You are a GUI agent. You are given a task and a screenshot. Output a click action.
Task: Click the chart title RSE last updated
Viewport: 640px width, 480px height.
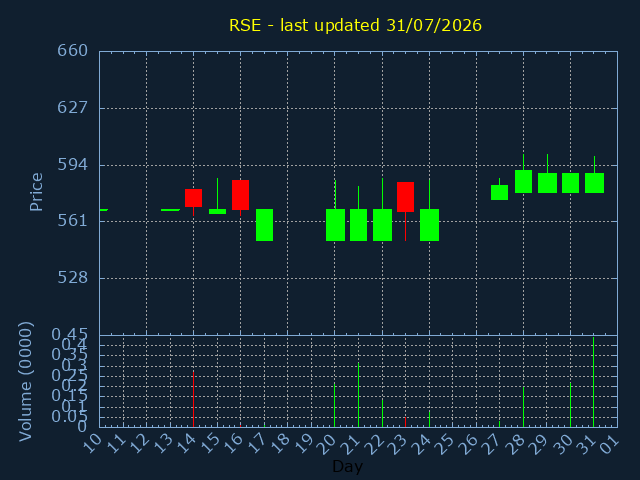(x=355, y=25)
